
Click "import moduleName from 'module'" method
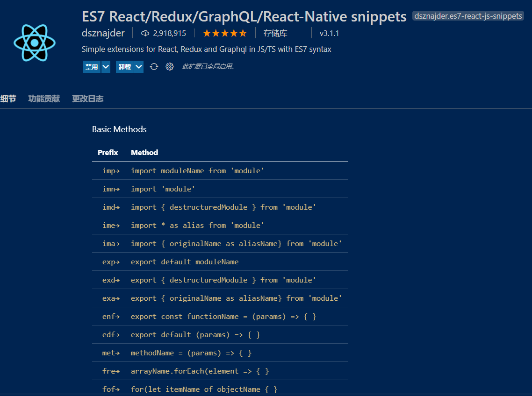click(197, 171)
